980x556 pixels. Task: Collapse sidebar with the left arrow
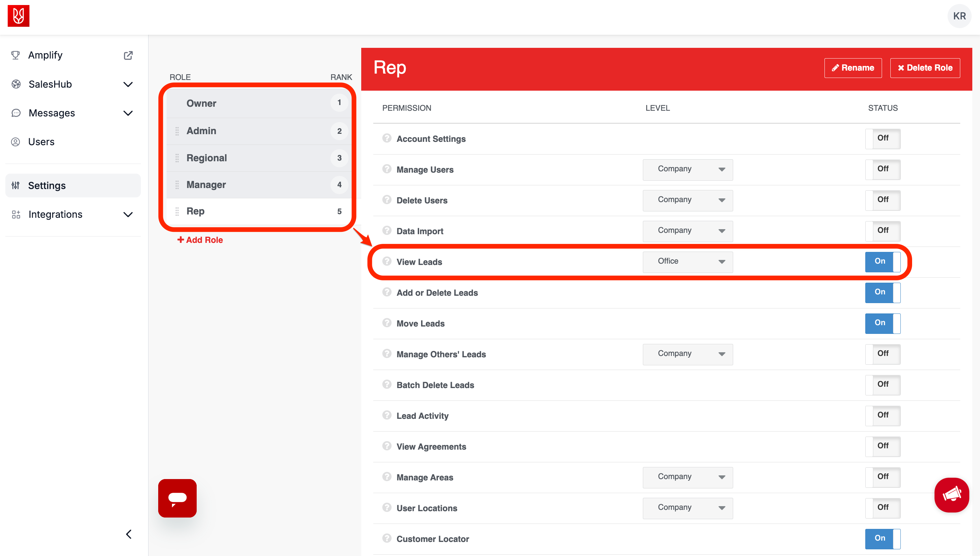pyautogui.click(x=129, y=534)
